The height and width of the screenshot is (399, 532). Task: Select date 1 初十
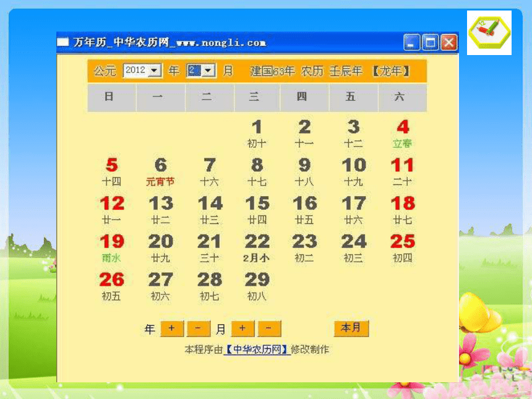click(x=257, y=134)
